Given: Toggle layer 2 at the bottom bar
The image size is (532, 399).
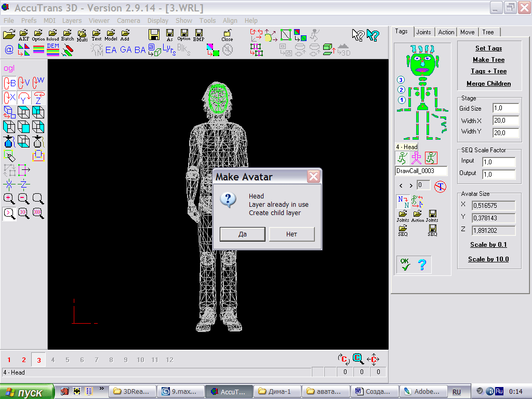Looking at the screenshot, I should (x=24, y=360).
